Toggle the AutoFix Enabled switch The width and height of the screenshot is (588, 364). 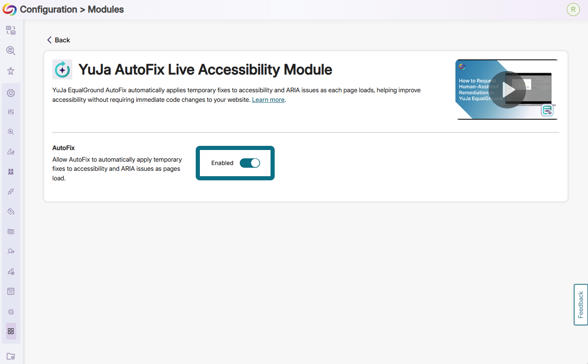pyautogui.click(x=250, y=163)
